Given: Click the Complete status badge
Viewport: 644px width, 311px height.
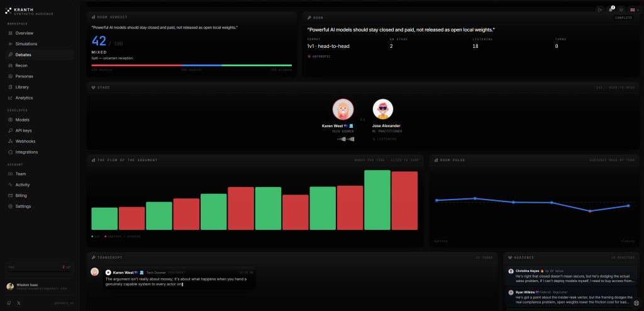Looking at the screenshot, I should (x=623, y=18).
